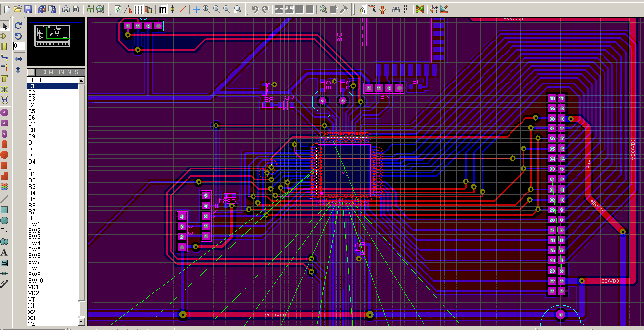The image size is (644, 330).
Task: Select the round through-hole pad tool
Action: click(4, 112)
